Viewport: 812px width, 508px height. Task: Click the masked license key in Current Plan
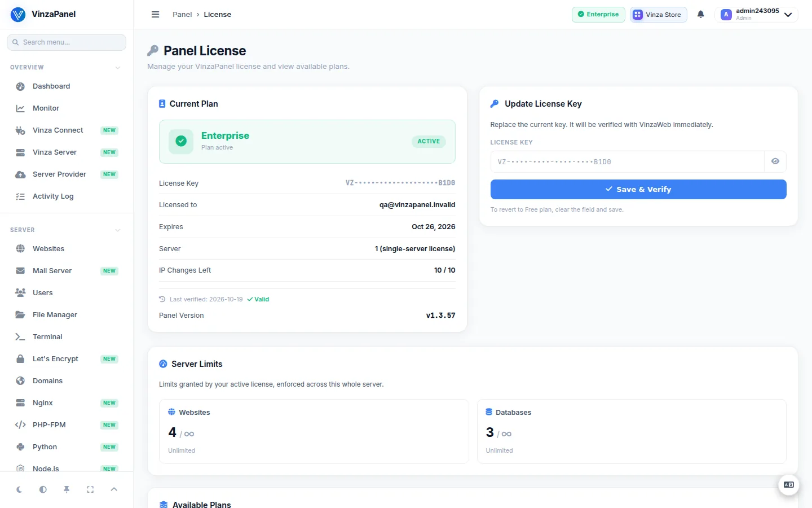(400, 183)
